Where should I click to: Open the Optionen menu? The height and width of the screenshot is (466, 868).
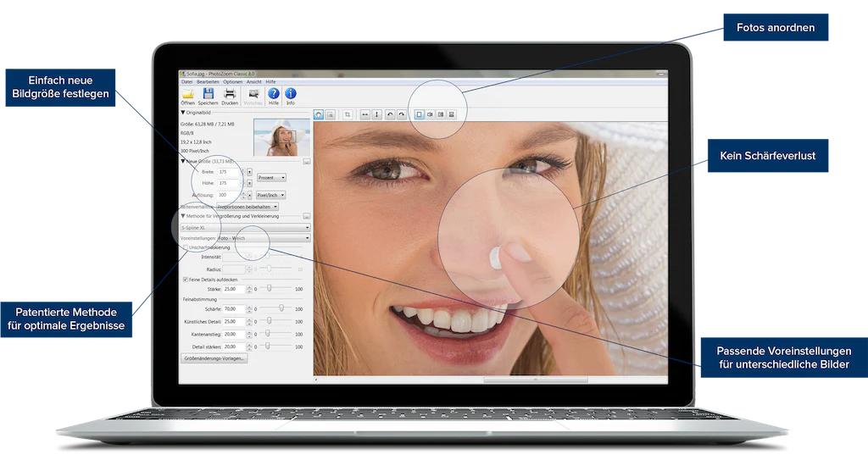[x=232, y=82]
